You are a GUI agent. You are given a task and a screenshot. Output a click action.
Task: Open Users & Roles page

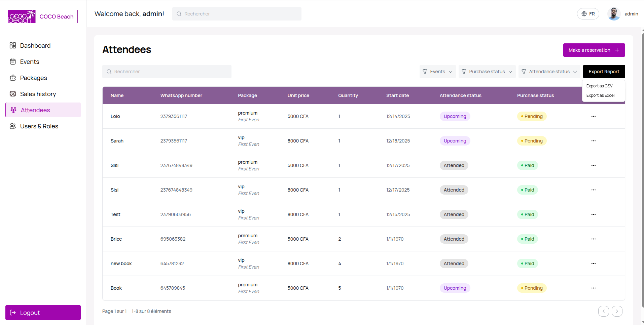pyautogui.click(x=39, y=126)
